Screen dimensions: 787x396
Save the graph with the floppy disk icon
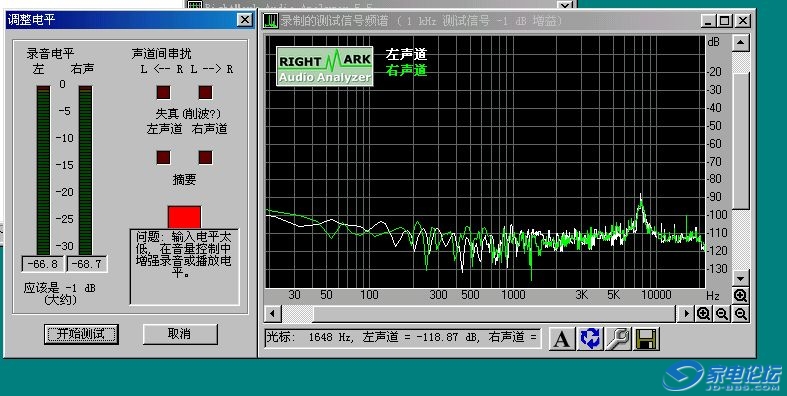(x=646, y=339)
